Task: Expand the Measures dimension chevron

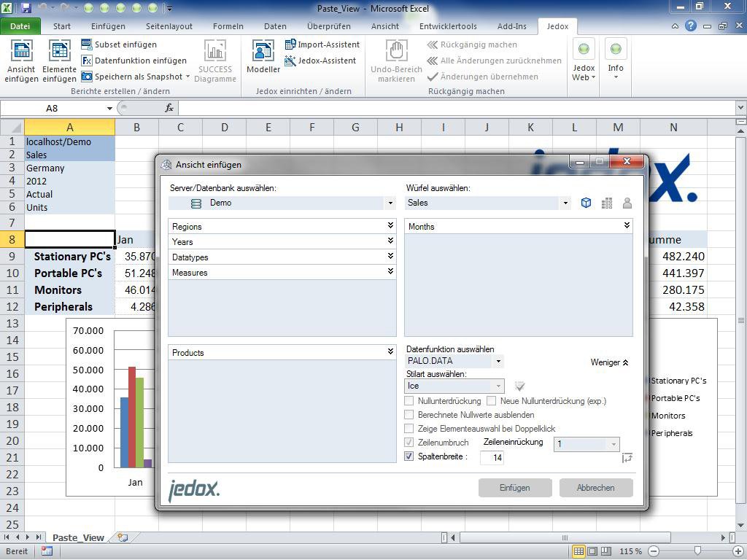Action: 390,271
